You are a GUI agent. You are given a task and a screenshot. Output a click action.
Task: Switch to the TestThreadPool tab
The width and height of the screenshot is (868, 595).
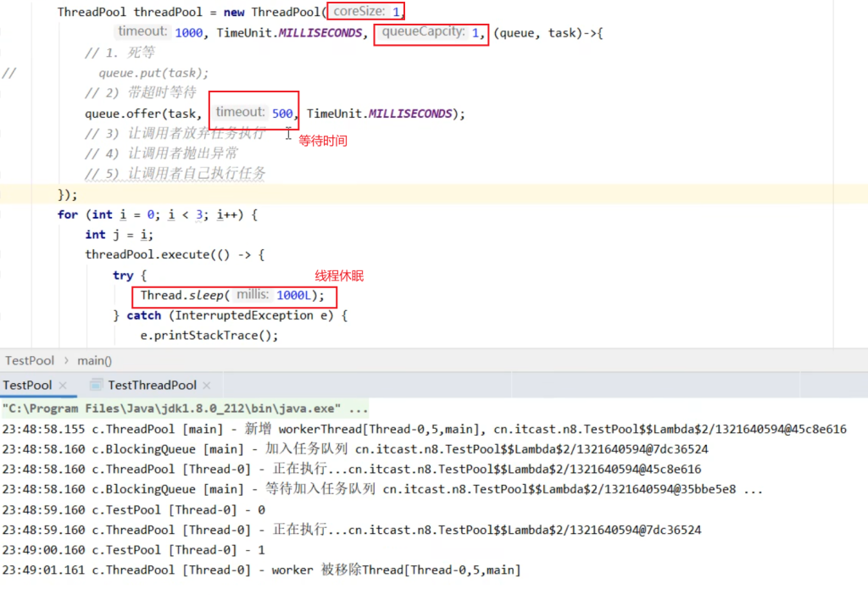click(152, 385)
